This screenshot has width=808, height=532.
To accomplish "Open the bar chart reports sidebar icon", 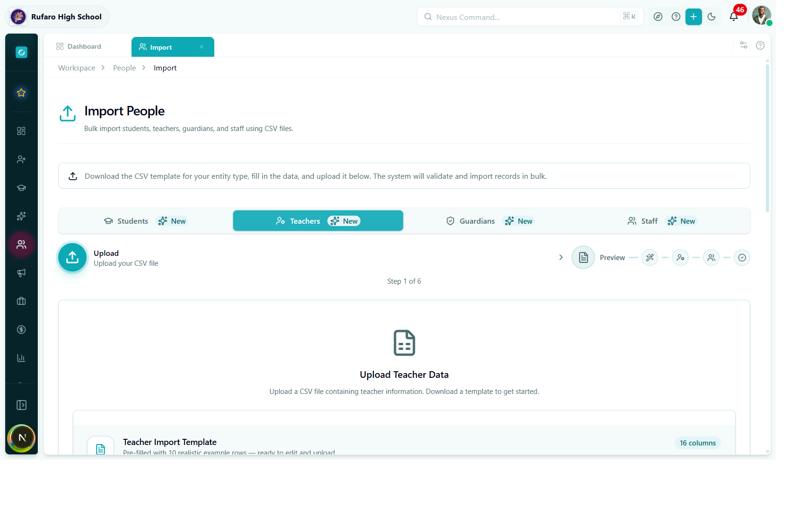I will click(x=21, y=358).
